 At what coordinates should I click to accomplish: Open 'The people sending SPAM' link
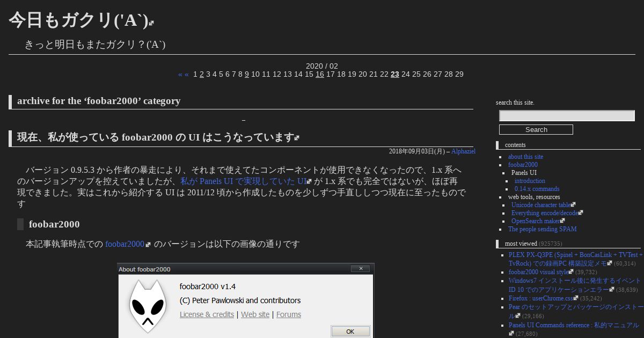pos(543,229)
